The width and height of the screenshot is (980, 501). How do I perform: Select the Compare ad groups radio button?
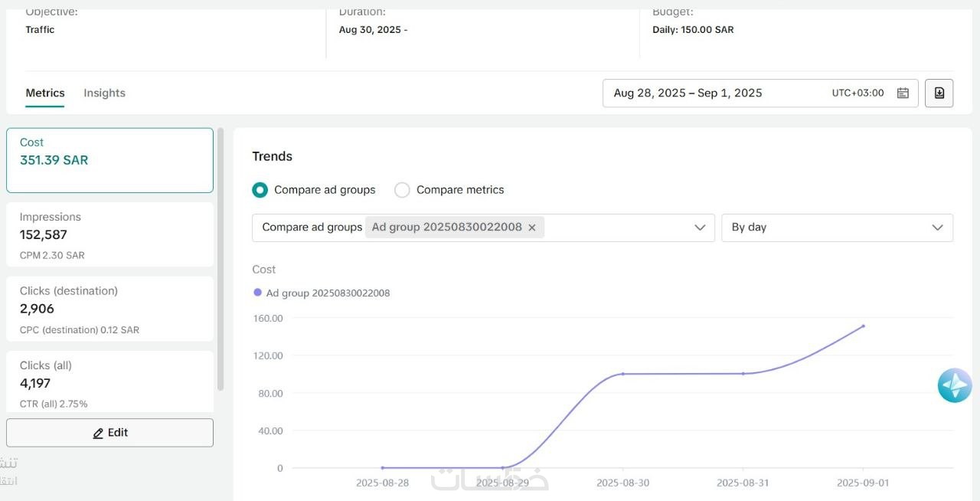pos(260,190)
